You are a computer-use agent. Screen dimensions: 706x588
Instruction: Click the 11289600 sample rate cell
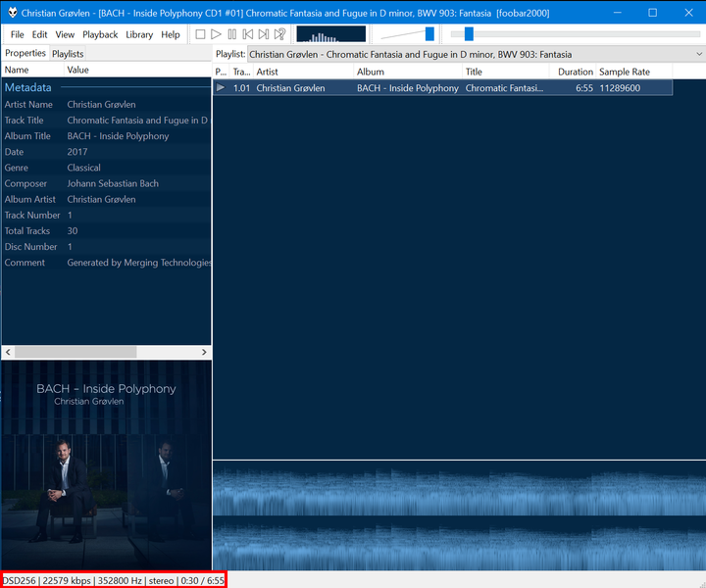pos(620,88)
